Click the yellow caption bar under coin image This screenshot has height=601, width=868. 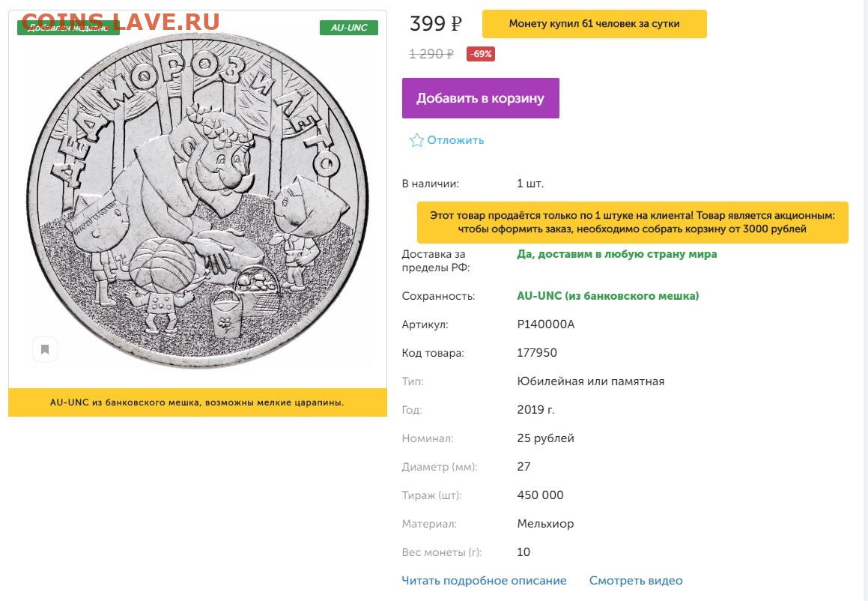click(x=198, y=402)
